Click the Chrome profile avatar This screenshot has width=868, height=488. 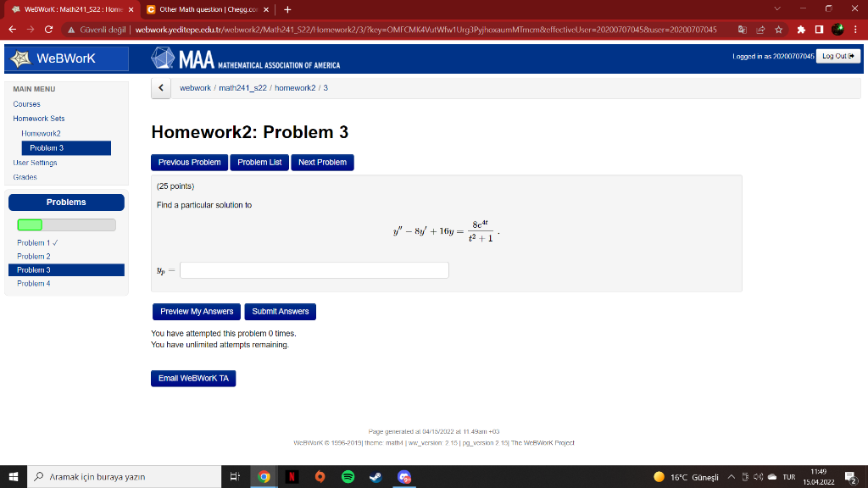(x=836, y=29)
